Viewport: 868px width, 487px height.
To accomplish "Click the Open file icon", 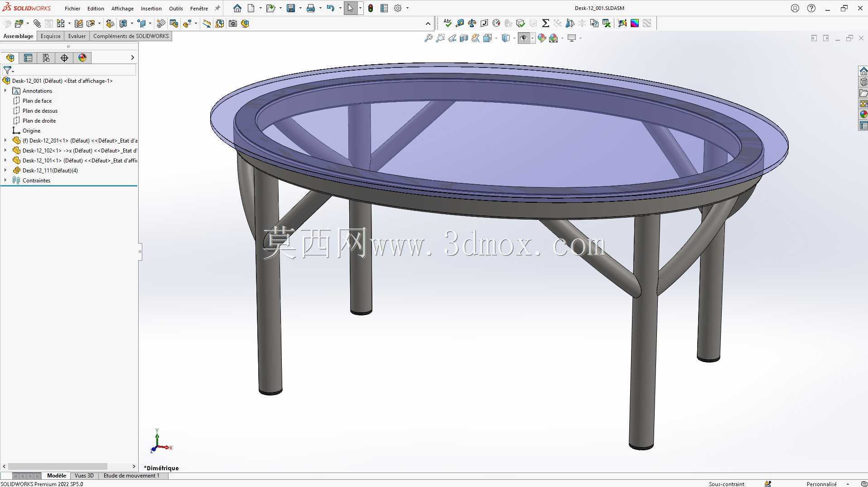I will pos(270,8).
